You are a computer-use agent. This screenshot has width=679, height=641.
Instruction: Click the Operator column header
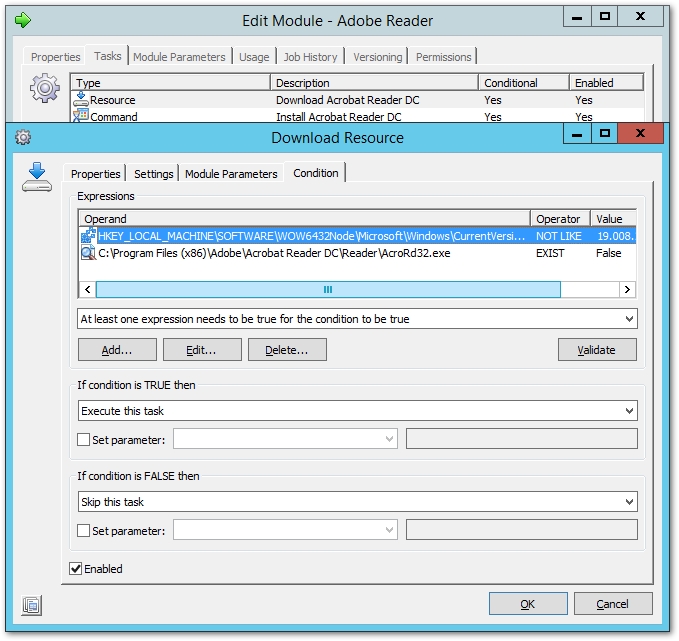click(x=560, y=219)
